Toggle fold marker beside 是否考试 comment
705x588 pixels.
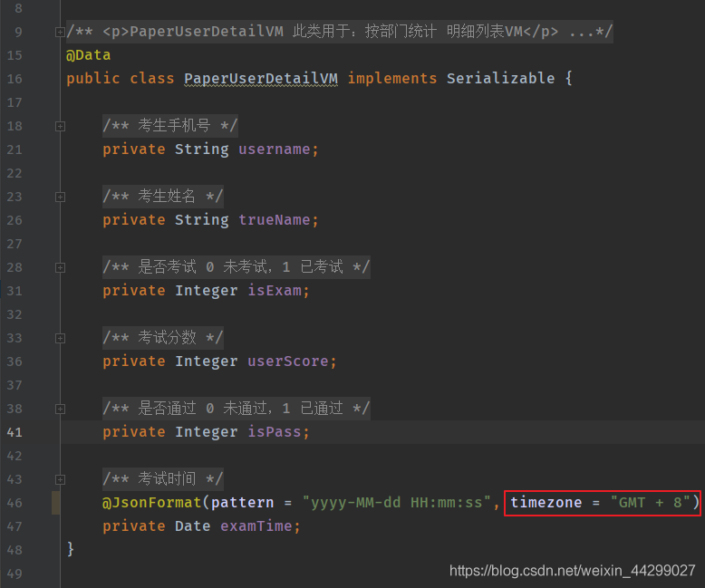tap(61, 267)
